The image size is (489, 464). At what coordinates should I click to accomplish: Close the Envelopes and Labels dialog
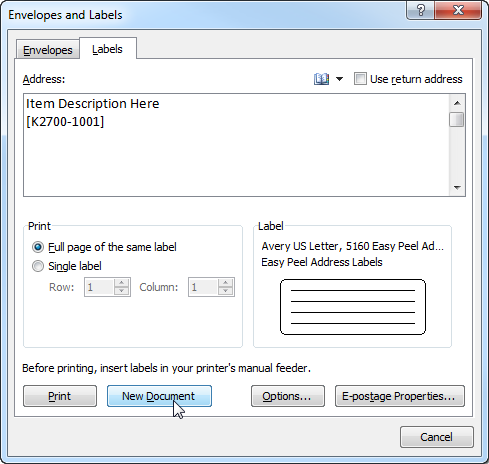[458, 10]
